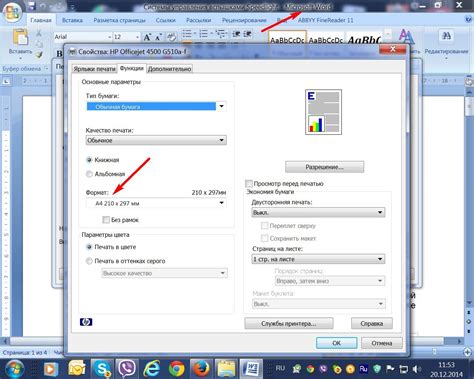This screenshot has width=474, height=379.
Task: Select the Книжная portrait orientation radio button
Action: click(x=89, y=160)
